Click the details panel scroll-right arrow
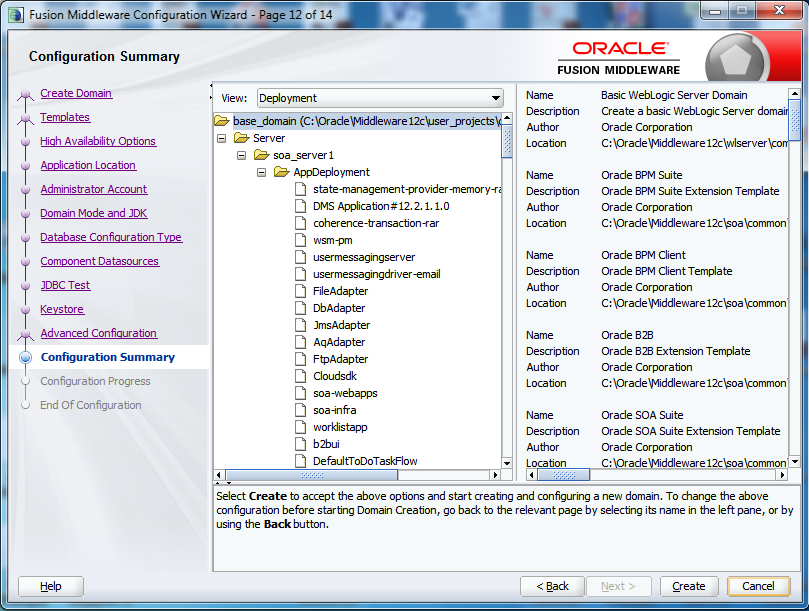 tap(783, 475)
